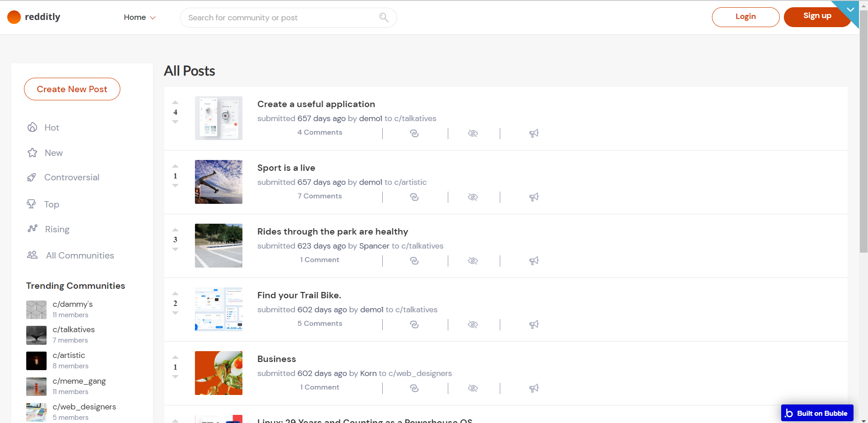868x423 pixels.
Task: Select the Hot posts filter
Action: [52, 128]
